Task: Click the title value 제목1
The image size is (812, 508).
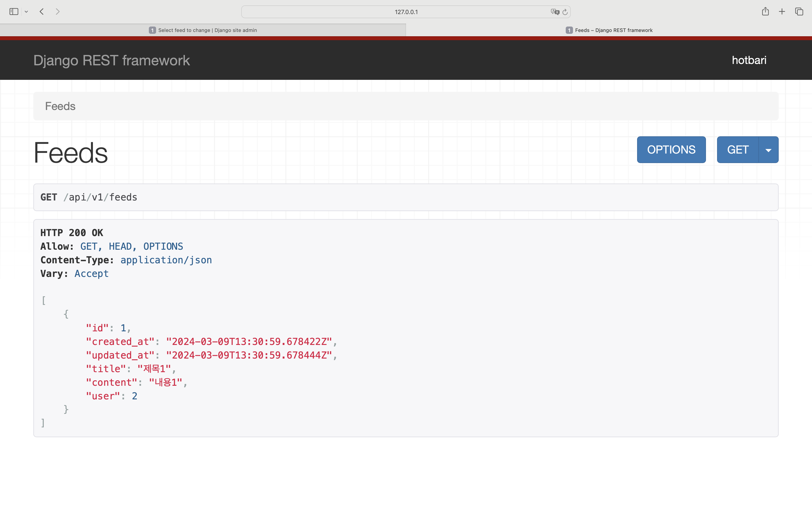Action: coord(154,369)
